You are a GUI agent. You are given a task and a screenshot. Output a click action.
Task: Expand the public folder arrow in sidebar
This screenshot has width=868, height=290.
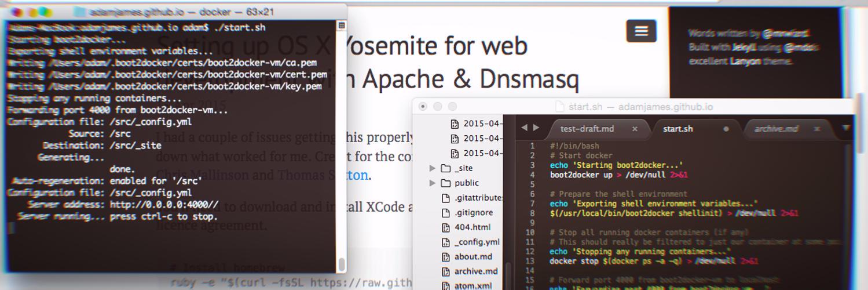(x=432, y=183)
